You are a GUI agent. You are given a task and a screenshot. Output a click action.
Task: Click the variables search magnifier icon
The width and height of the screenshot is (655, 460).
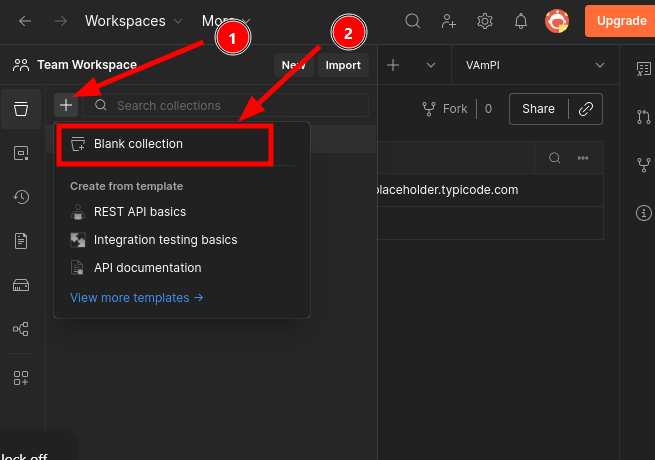554,158
